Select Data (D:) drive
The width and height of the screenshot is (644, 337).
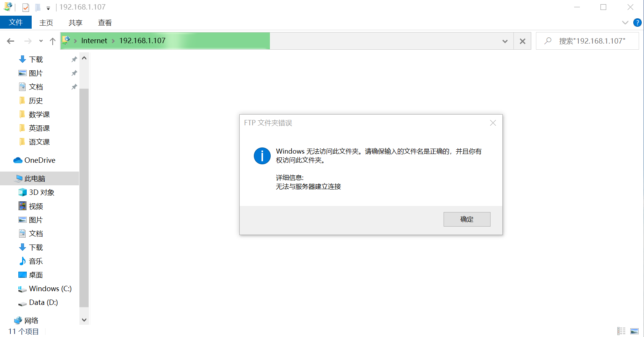[x=43, y=302]
